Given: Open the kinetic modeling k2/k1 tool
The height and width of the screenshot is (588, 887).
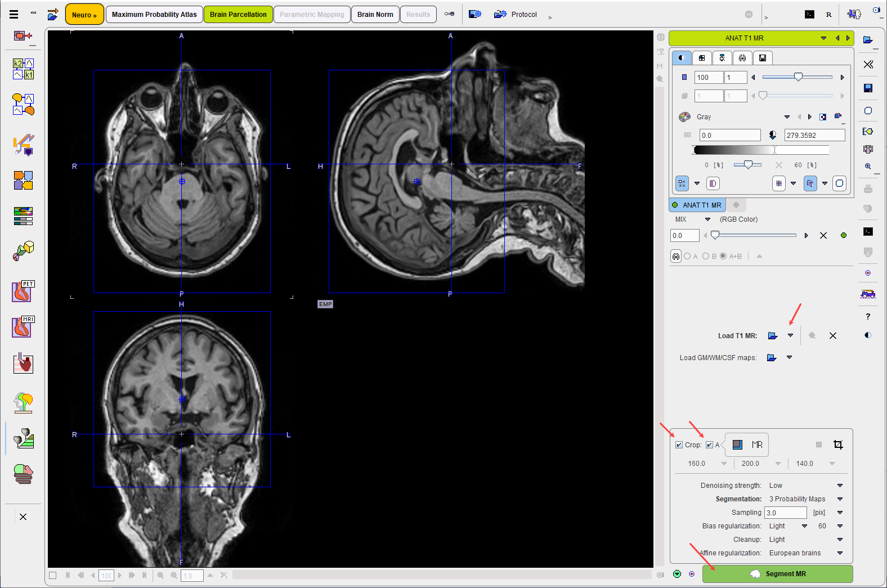Looking at the screenshot, I should click(23, 69).
